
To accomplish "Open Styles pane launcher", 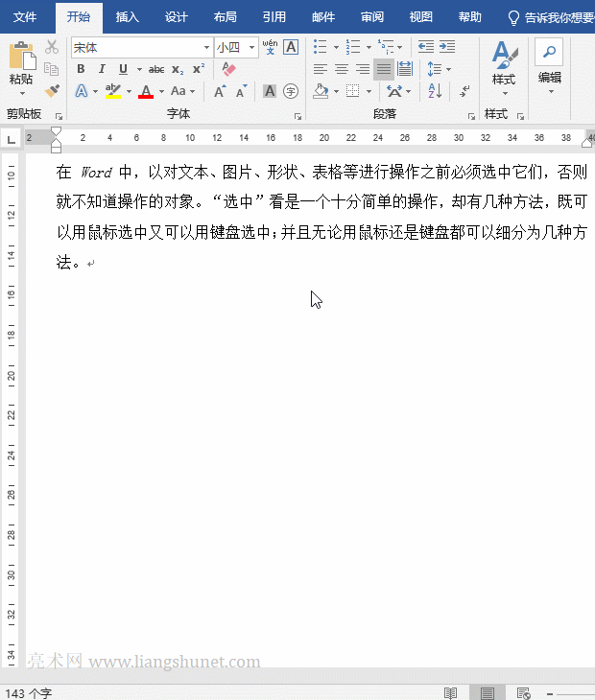I will point(520,117).
